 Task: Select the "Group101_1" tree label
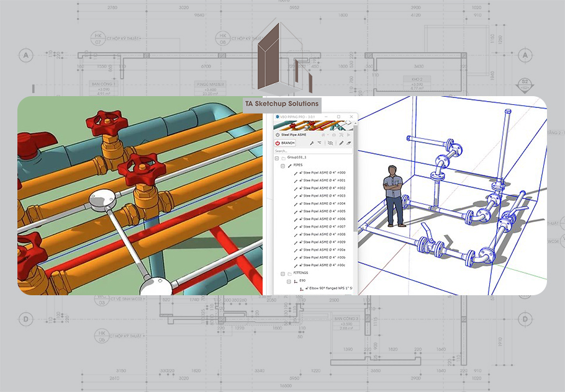click(x=297, y=158)
